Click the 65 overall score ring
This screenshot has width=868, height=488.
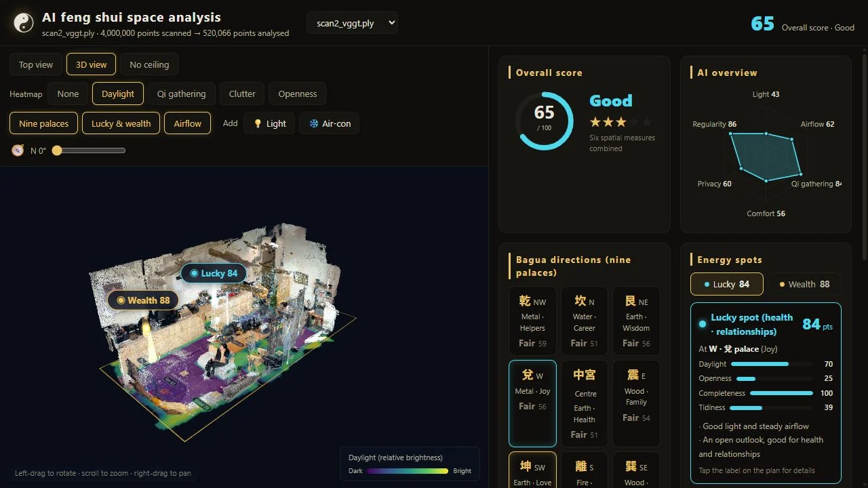pyautogui.click(x=544, y=121)
